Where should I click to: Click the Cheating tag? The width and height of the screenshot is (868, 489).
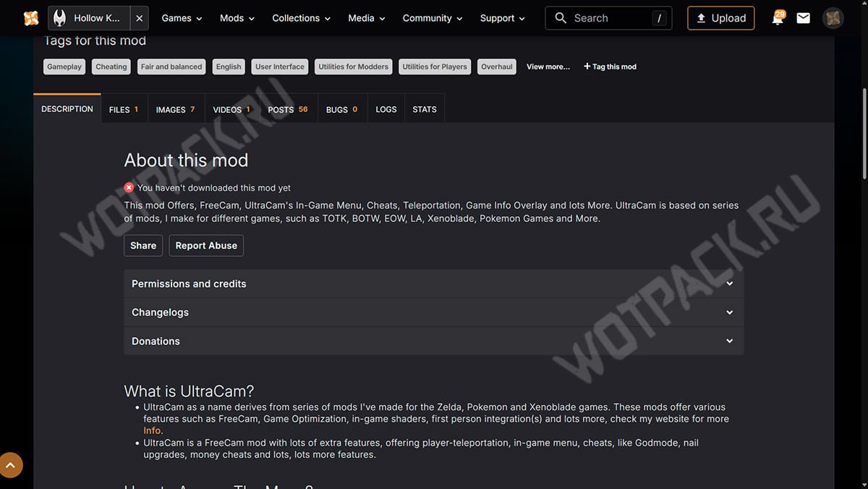[111, 67]
